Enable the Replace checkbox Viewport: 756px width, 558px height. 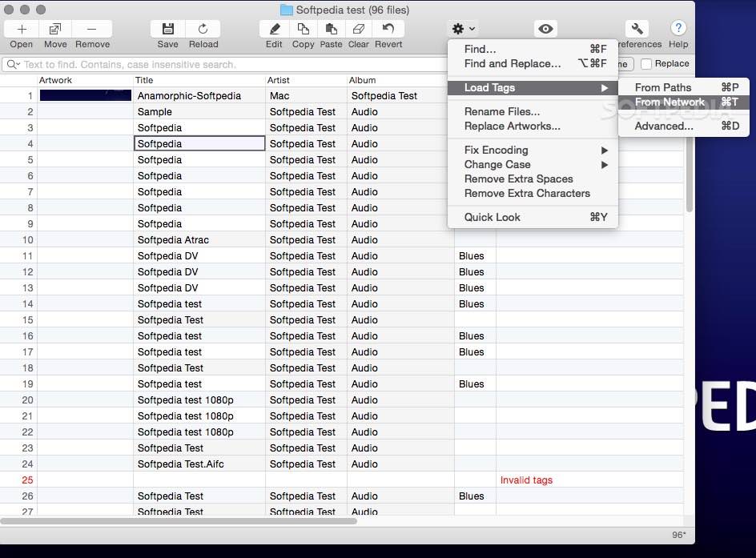pos(646,63)
